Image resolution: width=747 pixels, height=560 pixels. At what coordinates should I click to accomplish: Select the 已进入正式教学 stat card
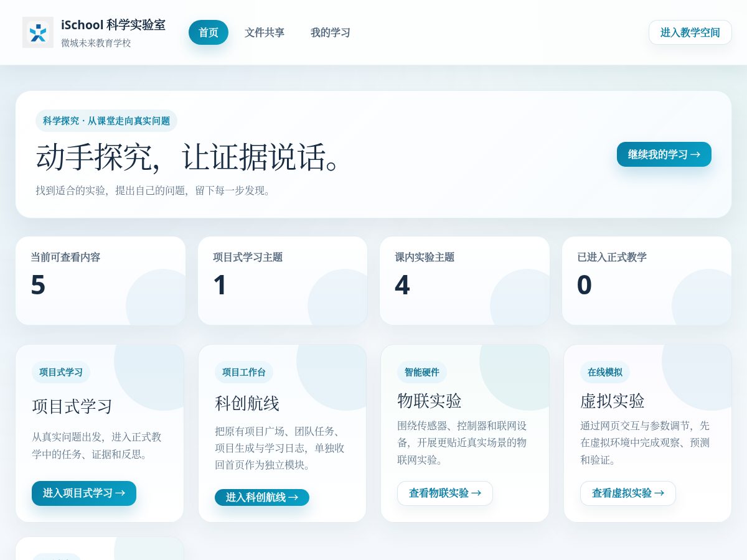[647, 281]
